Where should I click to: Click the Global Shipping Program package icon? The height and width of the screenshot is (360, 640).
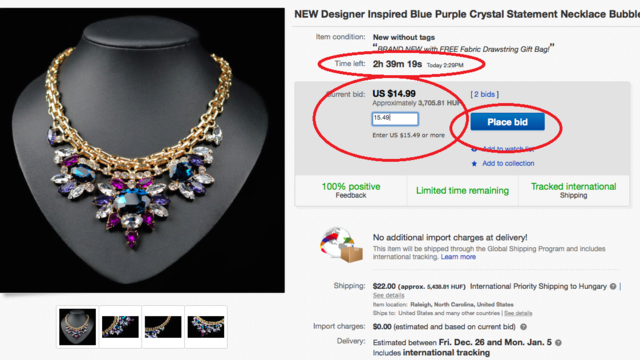coord(342,245)
